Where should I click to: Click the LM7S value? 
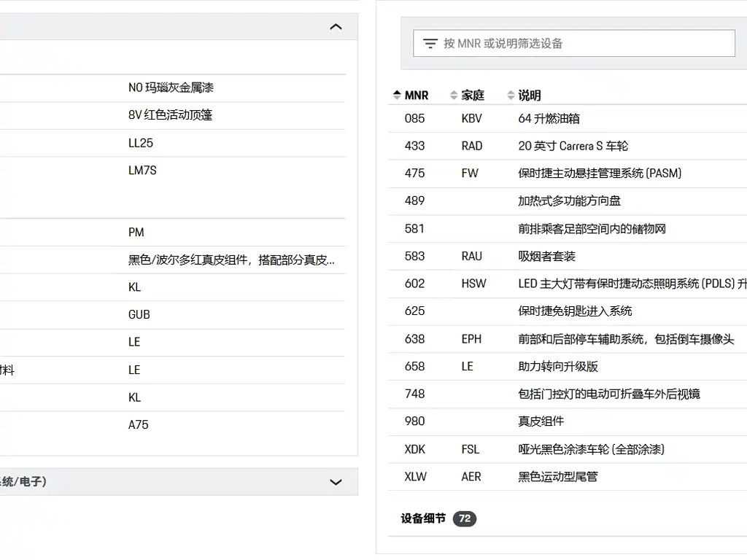pos(142,171)
